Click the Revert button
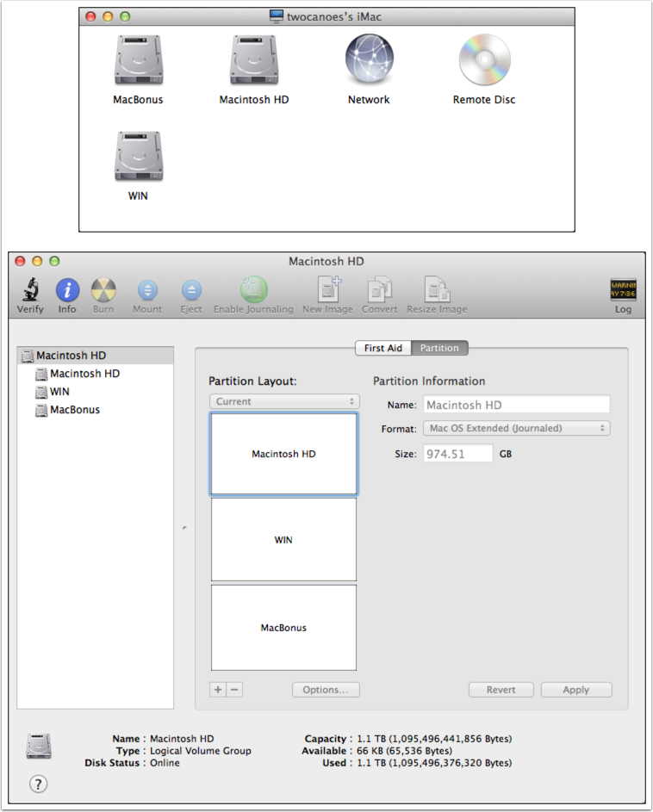Image resolution: width=653 pixels, height=812 pixels. (501, 690)
